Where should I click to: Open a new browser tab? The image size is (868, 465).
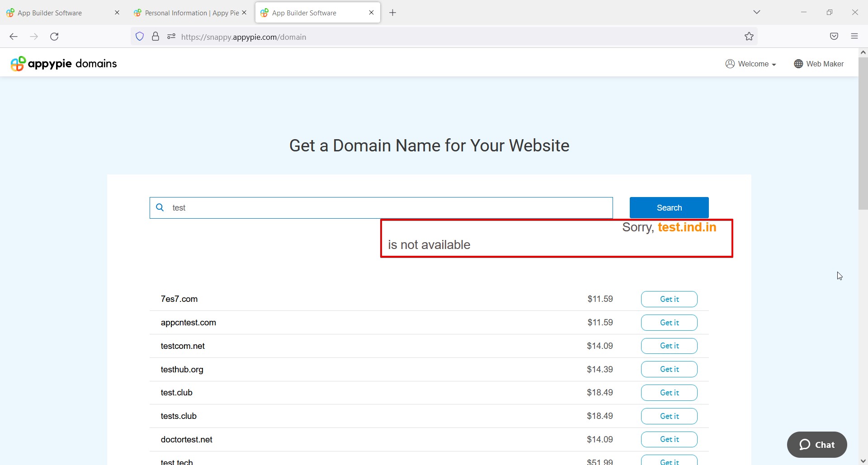click(x=393, y=13)
